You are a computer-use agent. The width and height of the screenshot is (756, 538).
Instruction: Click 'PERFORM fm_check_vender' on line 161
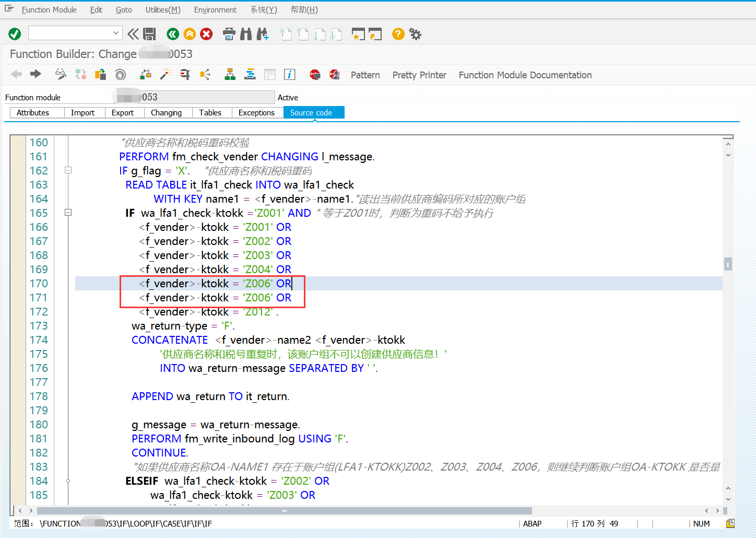(x=188, y=157)
